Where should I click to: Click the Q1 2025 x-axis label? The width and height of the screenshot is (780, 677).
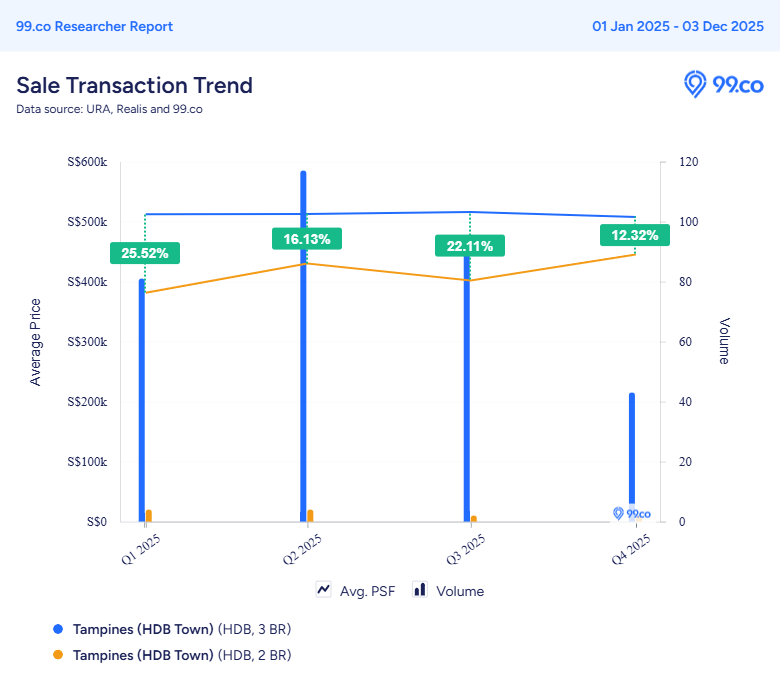[141, 549]
